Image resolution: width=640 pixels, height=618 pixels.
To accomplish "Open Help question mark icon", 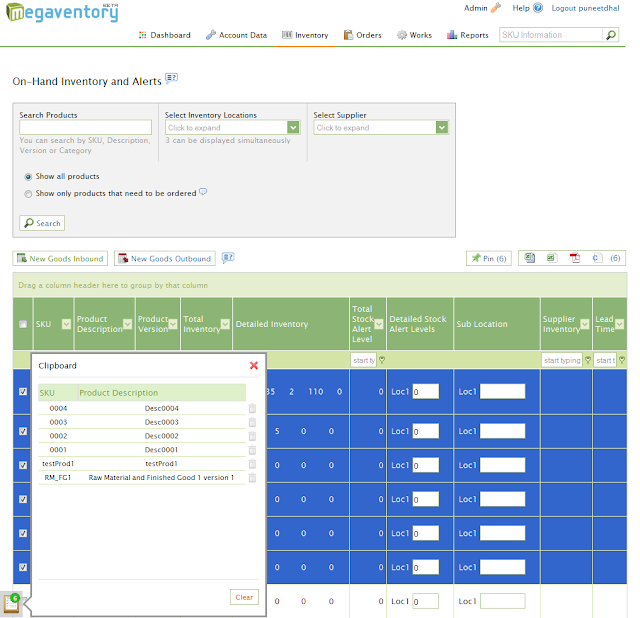I will pyautogui.click(x=538, y=8).
